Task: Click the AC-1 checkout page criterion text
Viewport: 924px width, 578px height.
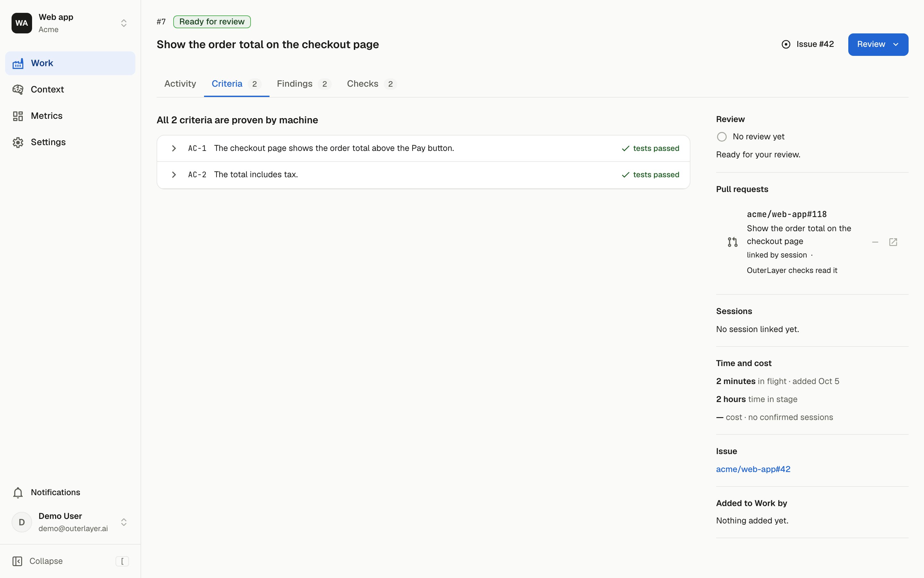Action: click(x=334, y=148)
